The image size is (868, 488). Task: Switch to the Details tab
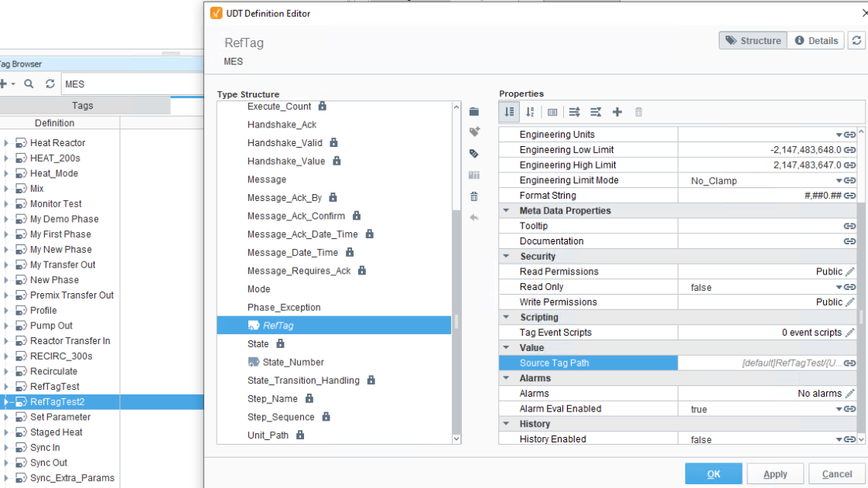[x=816, y=41]
